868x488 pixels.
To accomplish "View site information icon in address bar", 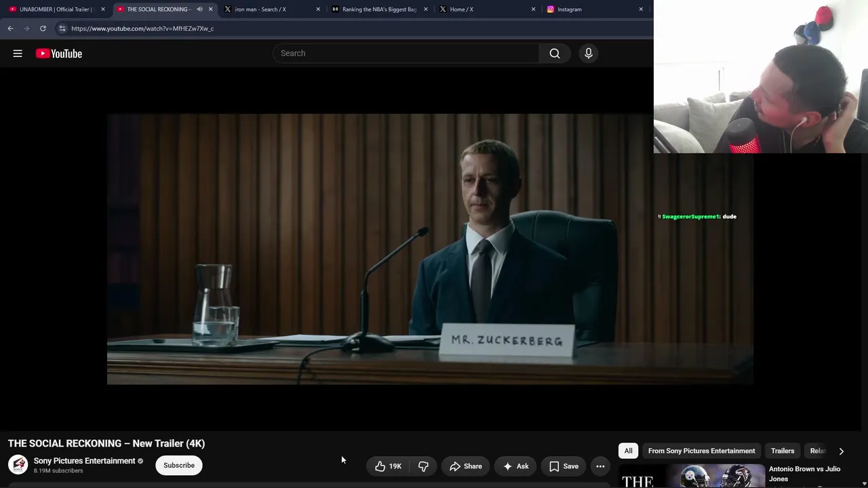I will pyautogui.click(x=62, y=28).
